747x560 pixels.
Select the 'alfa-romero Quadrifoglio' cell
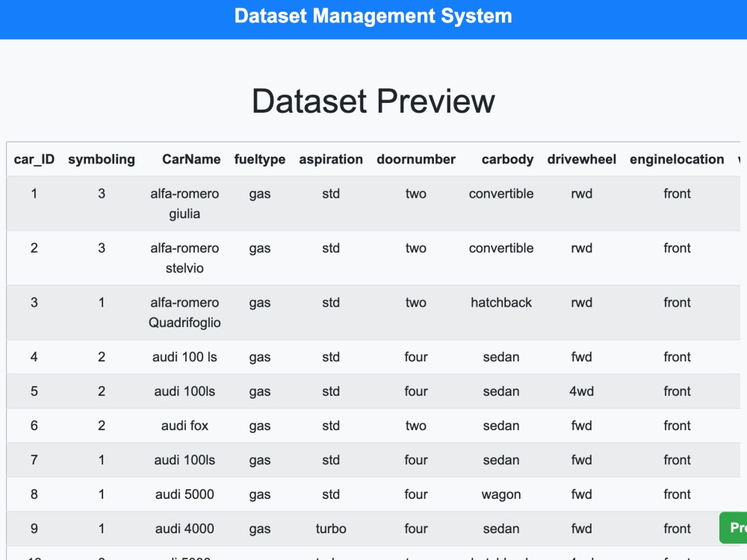(x=185, y=312)
